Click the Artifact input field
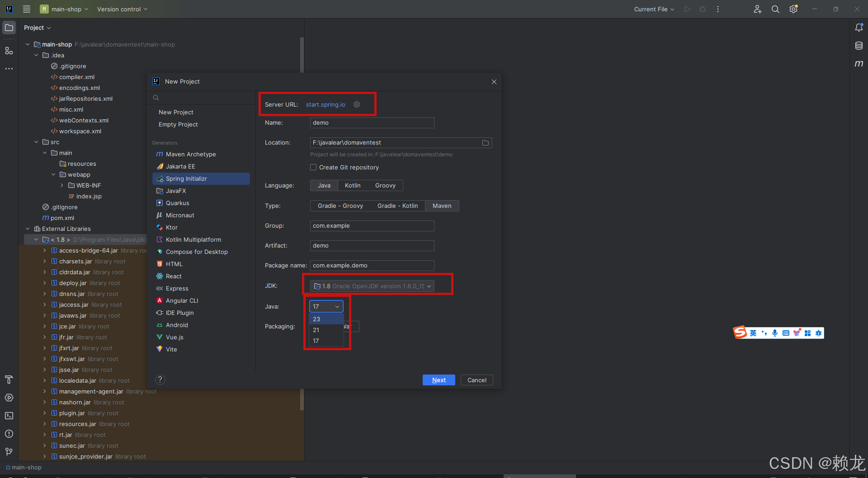 [372, 246]
